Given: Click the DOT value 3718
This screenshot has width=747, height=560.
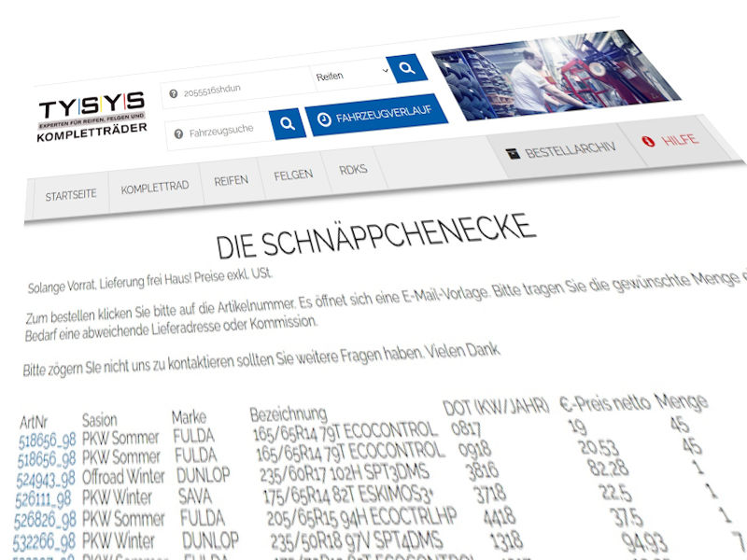Looking at the screenshot, I should 490,494.
